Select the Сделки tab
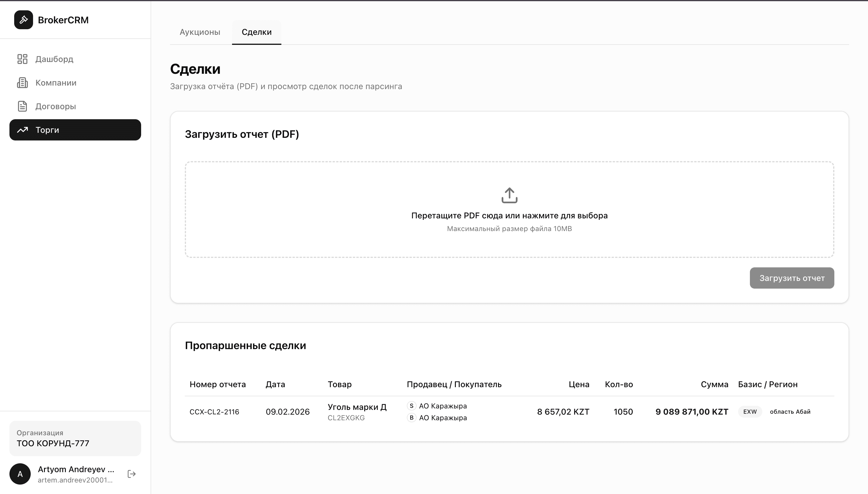 click(x=256, y=32)
